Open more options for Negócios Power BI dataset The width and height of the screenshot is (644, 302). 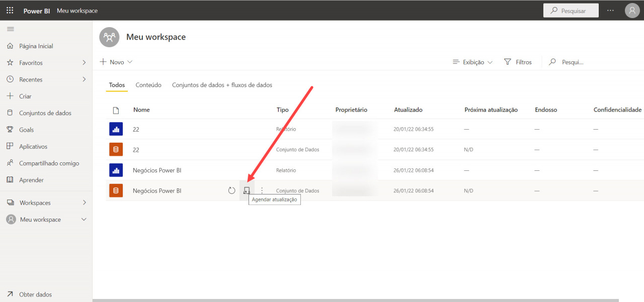click(261, 190)
